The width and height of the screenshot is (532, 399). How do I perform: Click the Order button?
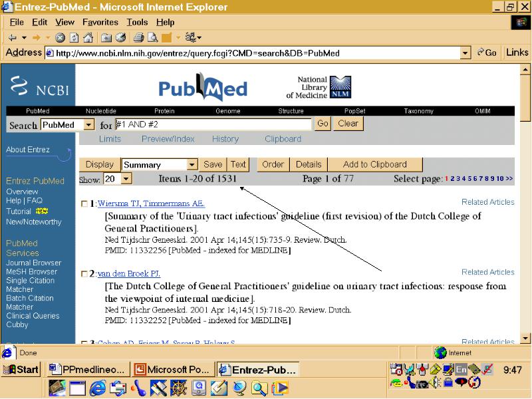click(x=273, y=164)
